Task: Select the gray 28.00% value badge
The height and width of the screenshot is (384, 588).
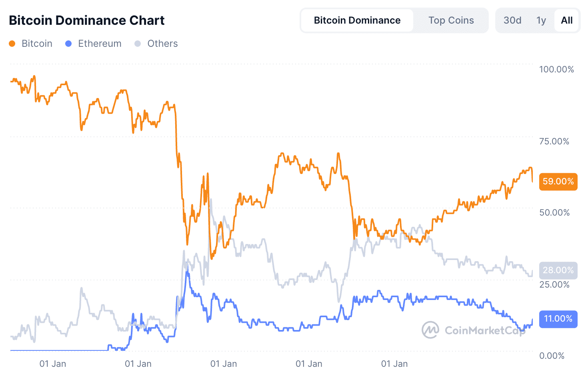Action: click(x=558, y=270)
